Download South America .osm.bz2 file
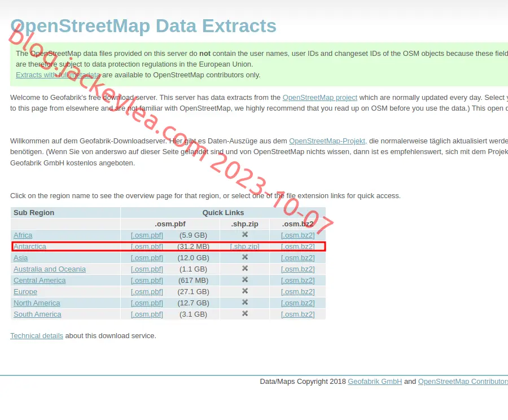Viewport: 508px width, 420px height. pos(297,314)
